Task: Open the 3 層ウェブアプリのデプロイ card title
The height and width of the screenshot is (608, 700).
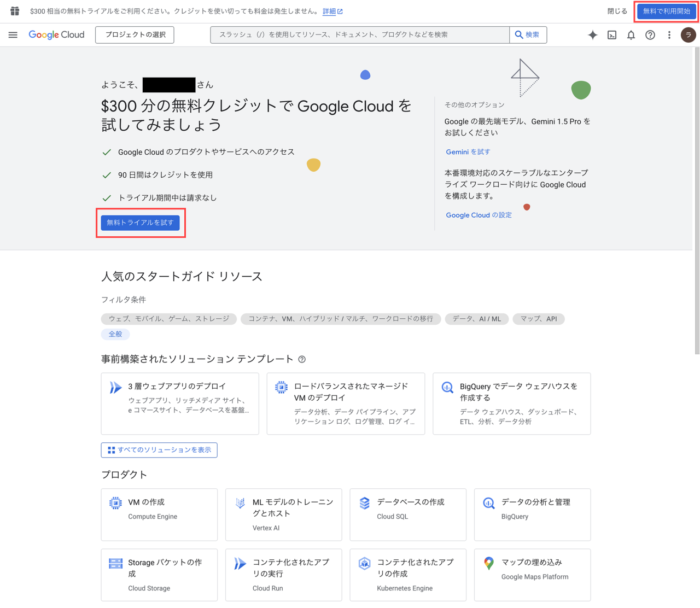Action: pos(177,387)
